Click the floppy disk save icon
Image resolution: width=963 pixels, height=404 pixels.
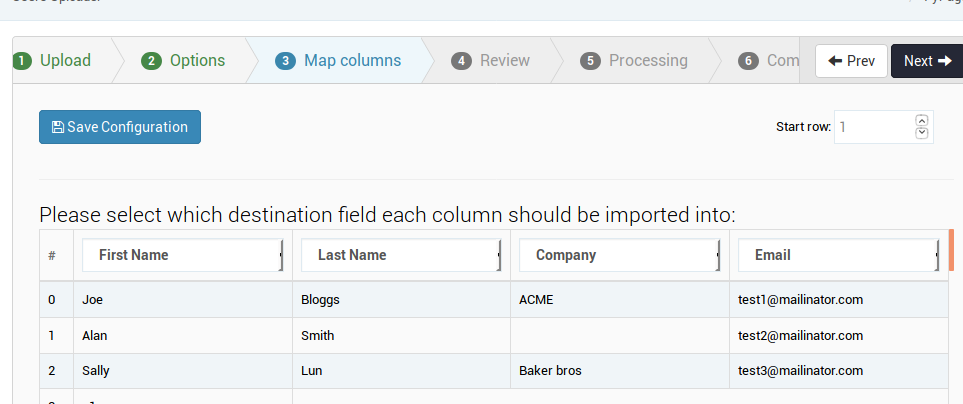click(58, 127)
